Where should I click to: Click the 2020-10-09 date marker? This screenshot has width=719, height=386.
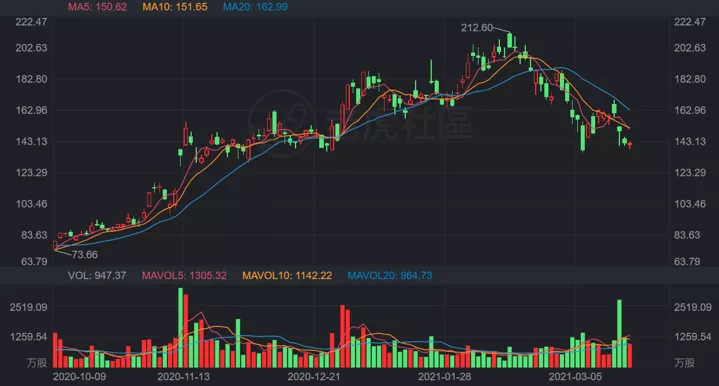(79, 377)
